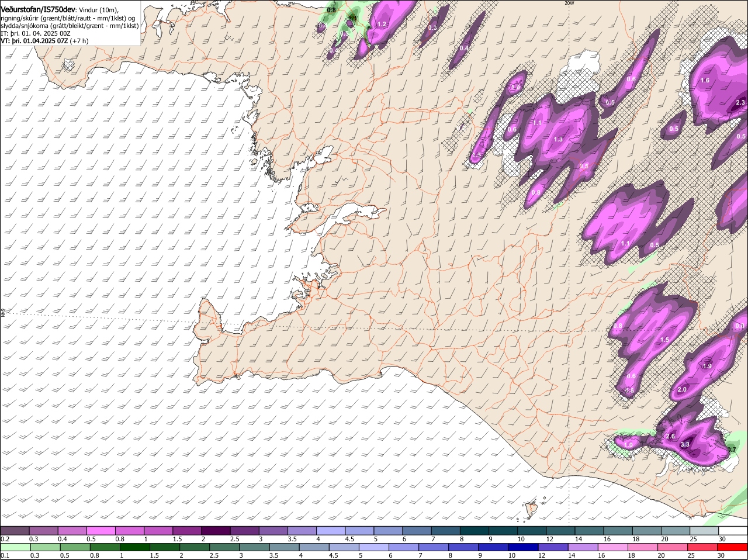748x560 pixels.
Task: Click upper legend dark teal swatch labeled 9
Action: tap(503, 531)
